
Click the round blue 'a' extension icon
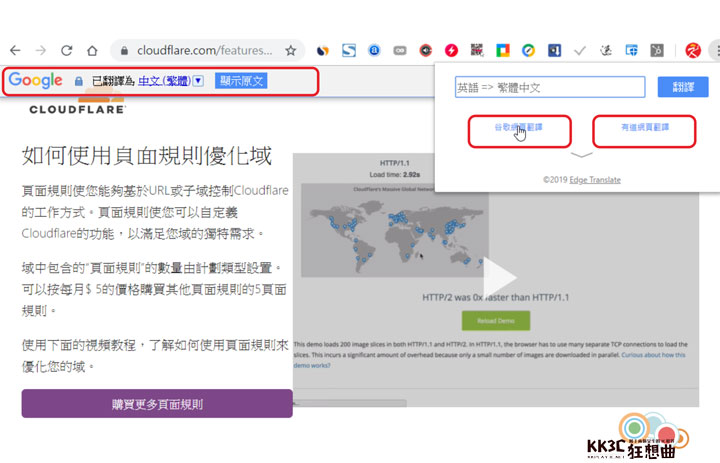[x=374, y=50]
